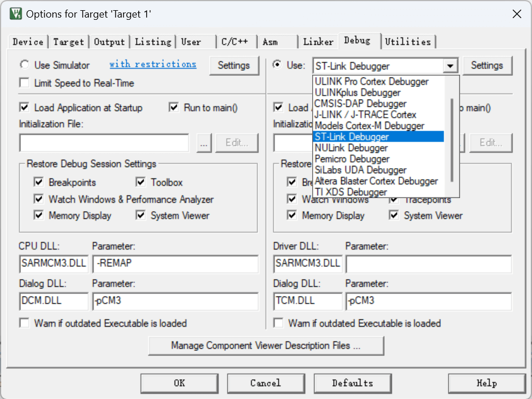The height and width of the screenshot is (399, 532).
Task: Choose SiLabs UDA Debugger
Action: pos(378,170)
